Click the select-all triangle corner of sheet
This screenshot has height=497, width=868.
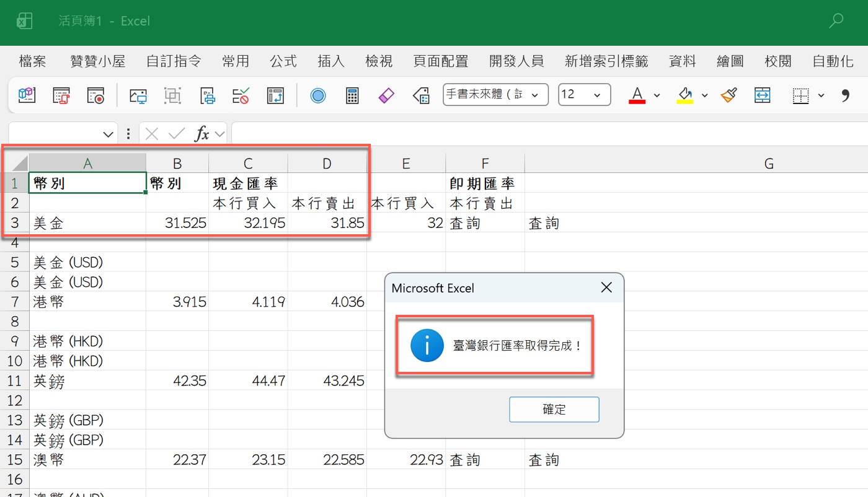click(x=20, y=164)
